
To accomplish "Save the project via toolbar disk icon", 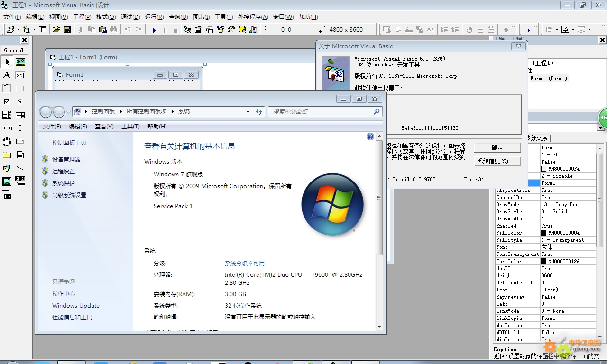I will coord(67,29).
